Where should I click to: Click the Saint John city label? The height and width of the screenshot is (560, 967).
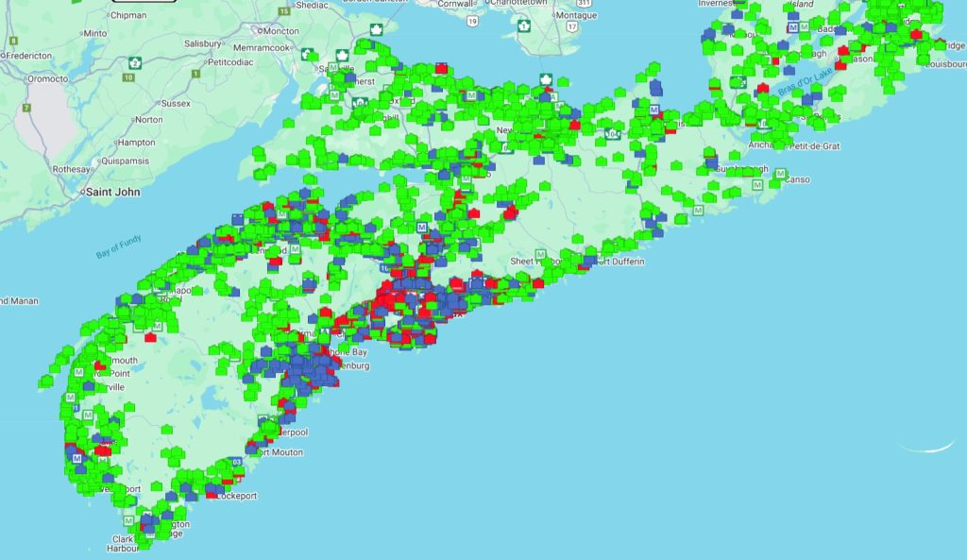click(x=112, y=192)
